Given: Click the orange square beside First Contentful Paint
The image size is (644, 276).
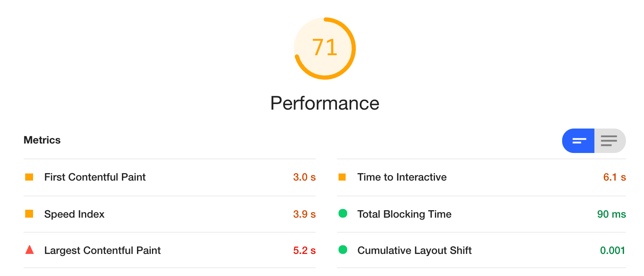Looking at the screenshot, I should click(x=29, y=177).
